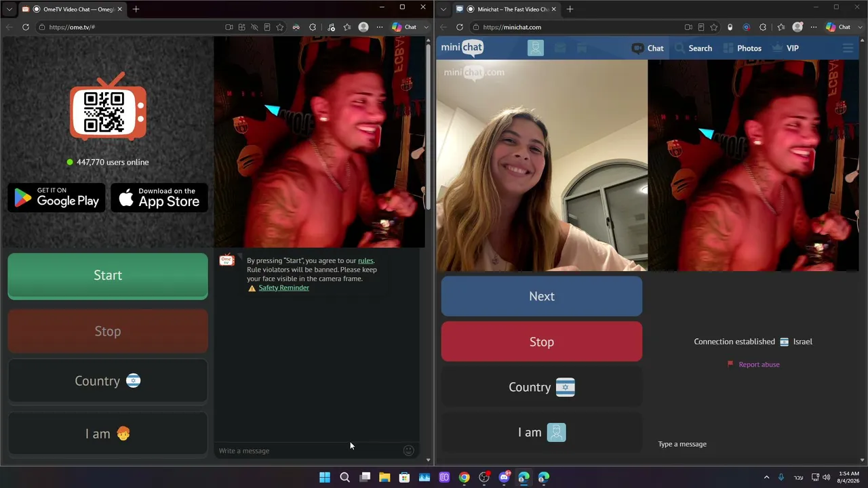Screen dimensions: 868x488
Task: Open reader view icon in the ome.tv address bar
Action: pyautogui.click(x=267, y=27)
